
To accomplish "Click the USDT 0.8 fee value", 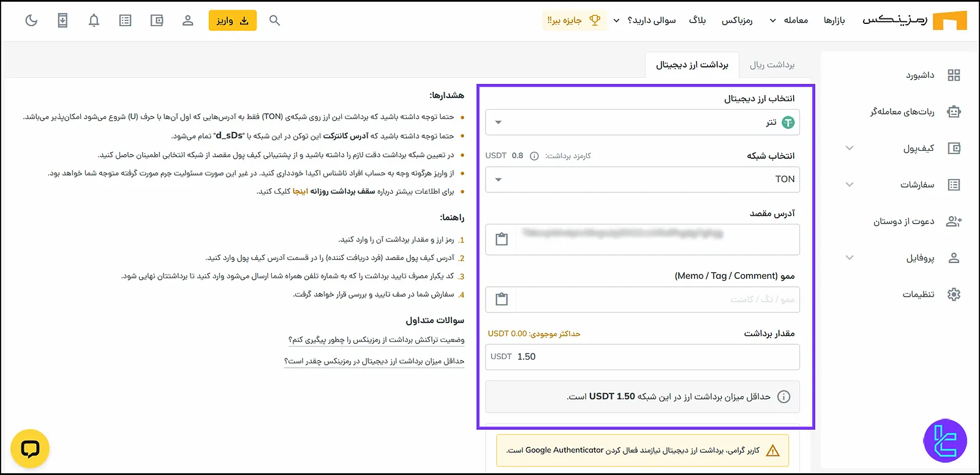I will [x=504, y=156].
